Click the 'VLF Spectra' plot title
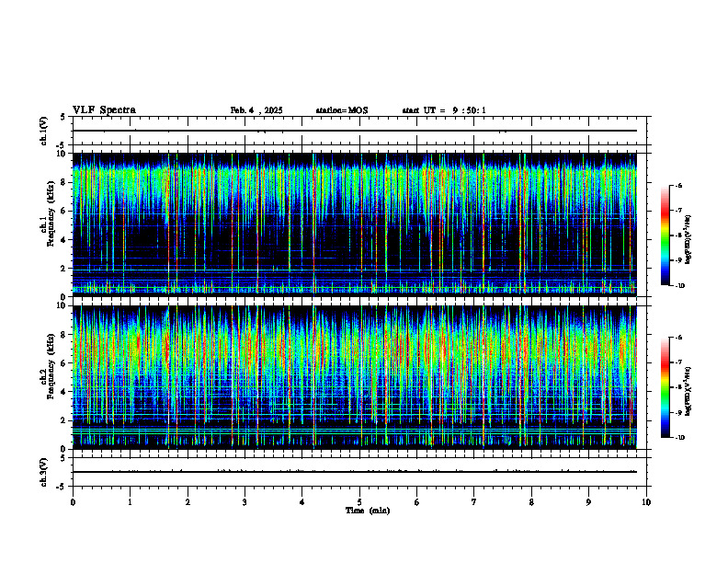728x563 pixels. click(x=104, y=110)
